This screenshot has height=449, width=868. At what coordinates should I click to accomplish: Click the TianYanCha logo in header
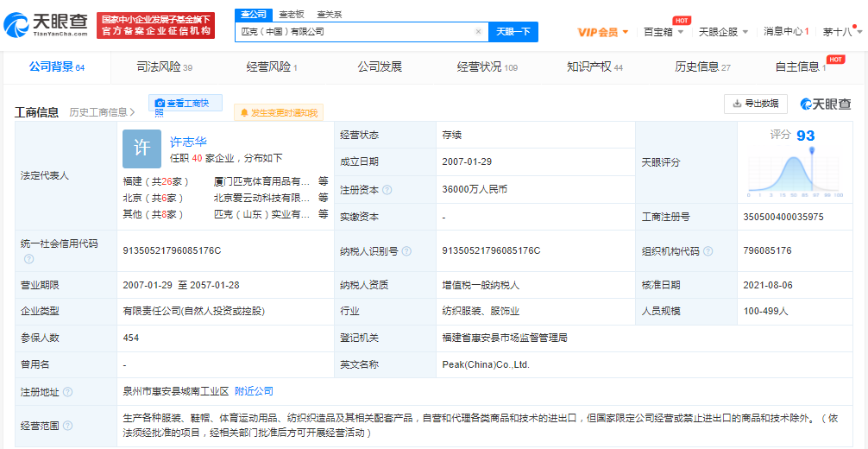pos(46,25)
